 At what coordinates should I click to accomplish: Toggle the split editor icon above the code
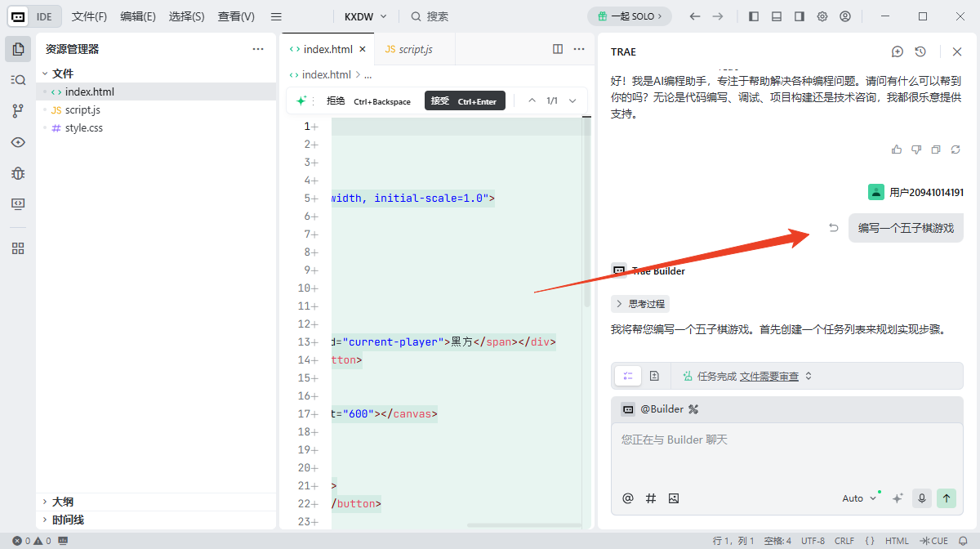pyautogui.click(x=557, y=49)
